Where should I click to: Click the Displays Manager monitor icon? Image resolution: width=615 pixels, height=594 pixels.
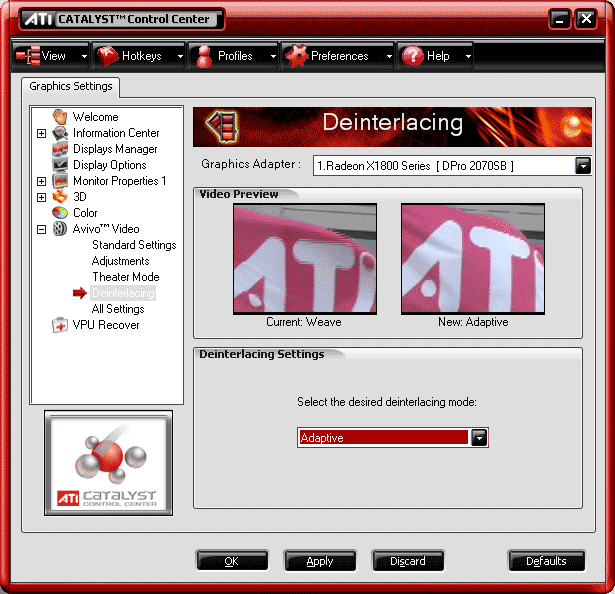coord(60,149)
